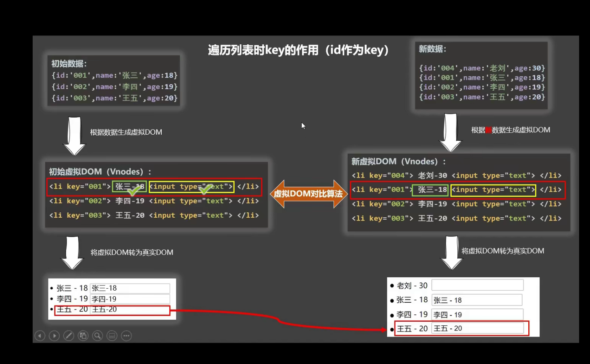Activate the zoom magnifier tool
This screenshot has height=364, width=590.
pyautogui.click(x=98, y=336)
